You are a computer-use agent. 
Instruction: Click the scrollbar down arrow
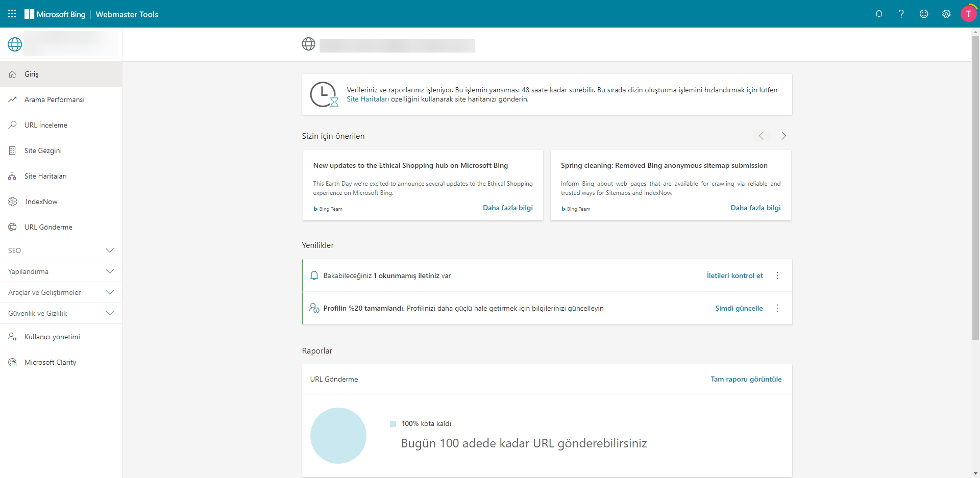[975, 473]
